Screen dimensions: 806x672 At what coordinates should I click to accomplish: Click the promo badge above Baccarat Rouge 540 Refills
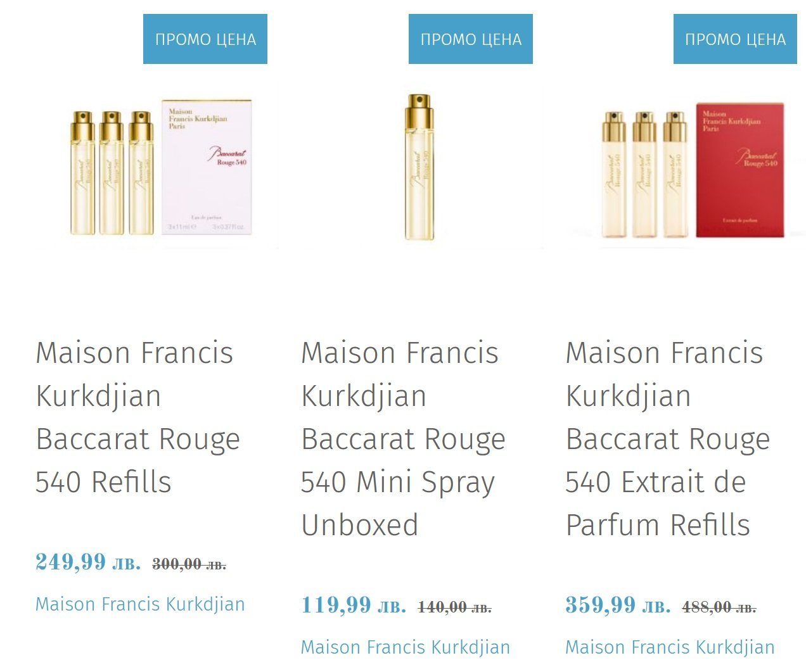(205, 39)
